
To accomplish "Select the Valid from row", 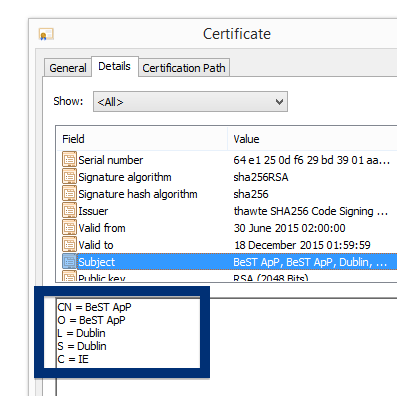I will tap(227, 228).
